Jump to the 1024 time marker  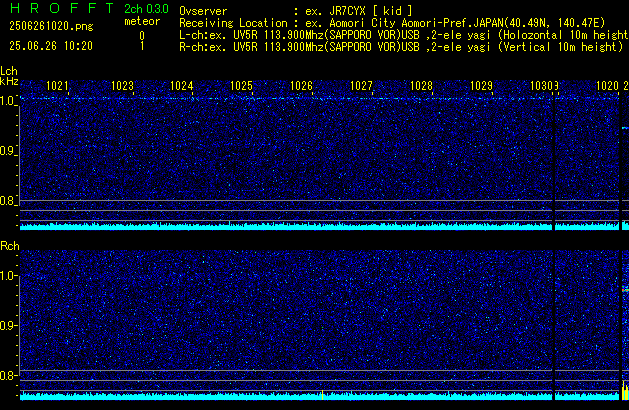coord(182,86)
